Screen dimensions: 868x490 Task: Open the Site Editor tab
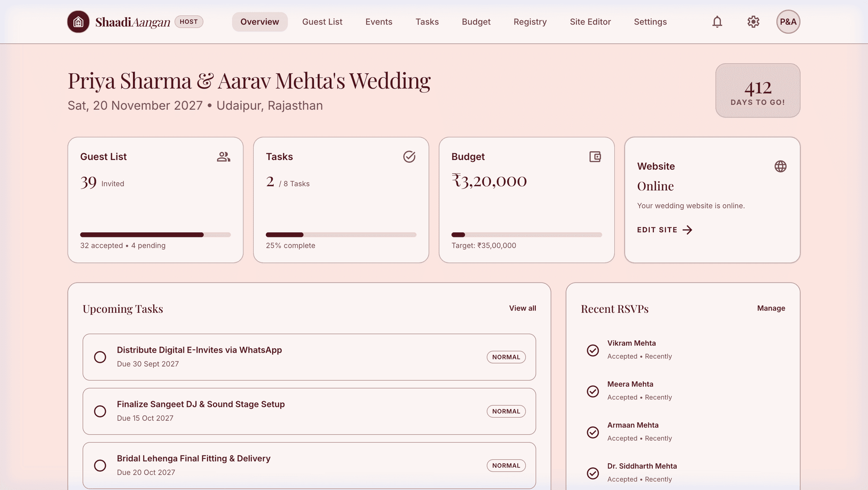click(590, 22)
